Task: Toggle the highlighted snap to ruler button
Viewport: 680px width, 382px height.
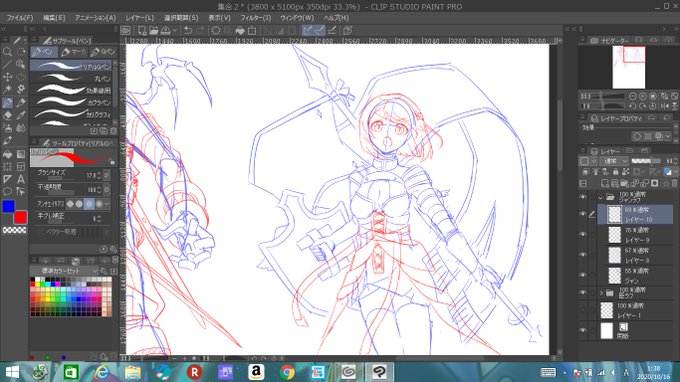Action: pyautogui.click(x=307, y=30)
